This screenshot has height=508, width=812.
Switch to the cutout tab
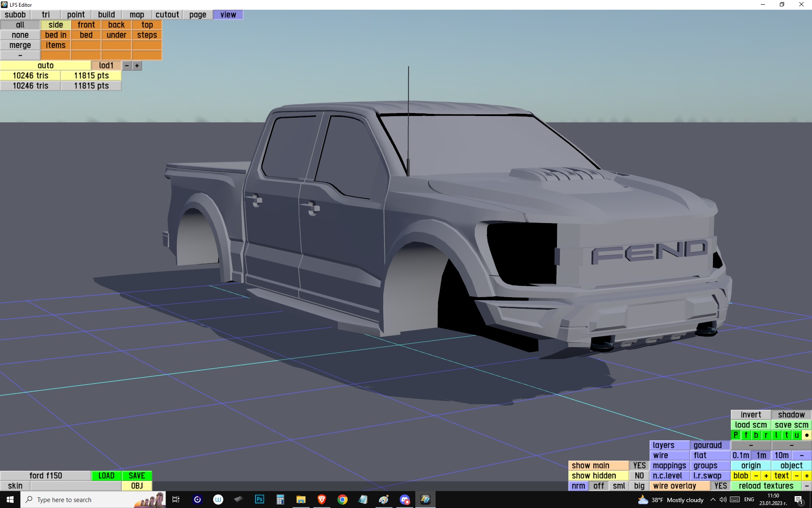coord(167,14)
